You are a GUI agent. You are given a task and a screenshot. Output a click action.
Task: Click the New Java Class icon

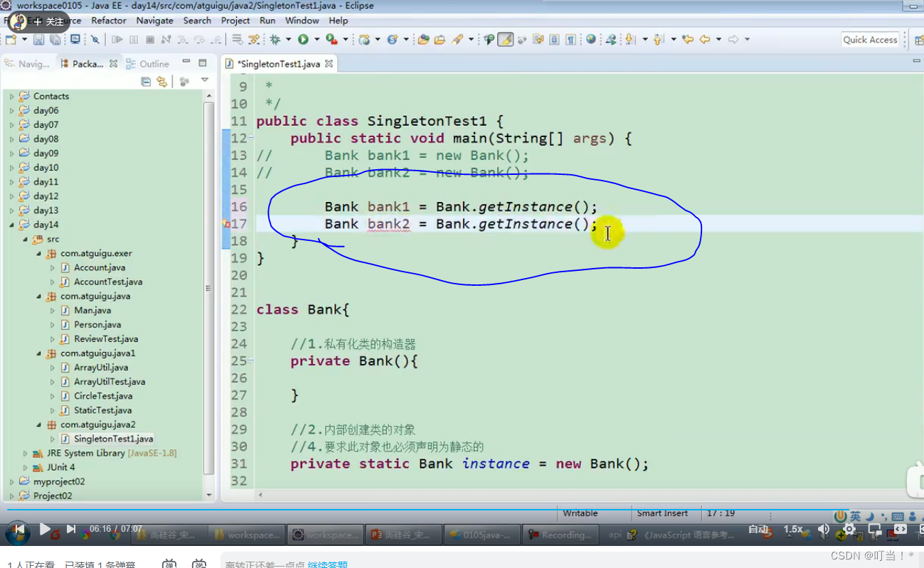coord(392,40)
